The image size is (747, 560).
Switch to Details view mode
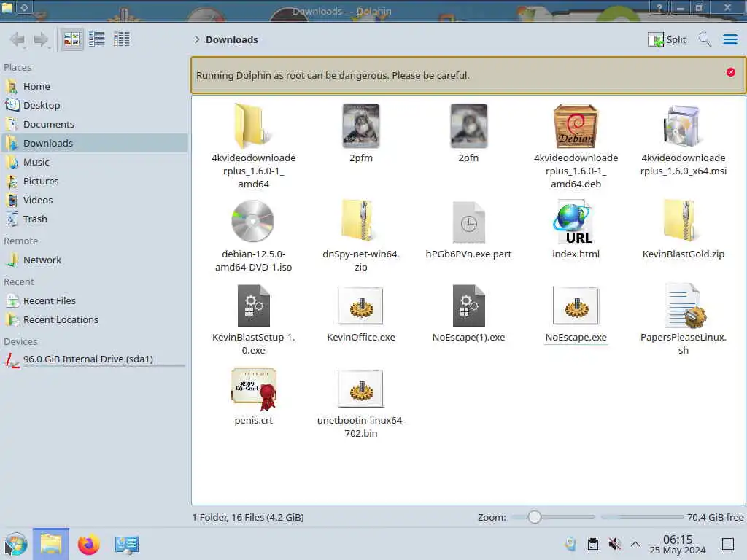122,39
